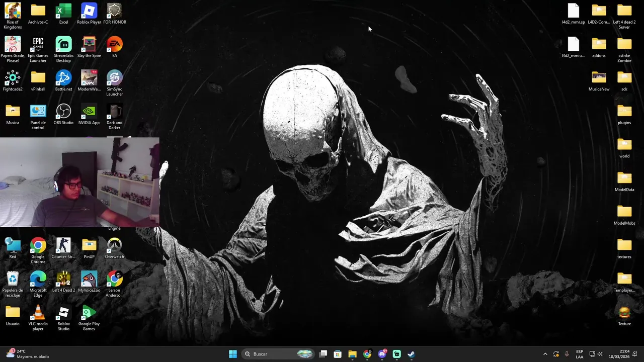Open the textures folder
Screen dimensions: 644x362
[x=624, y=248]
